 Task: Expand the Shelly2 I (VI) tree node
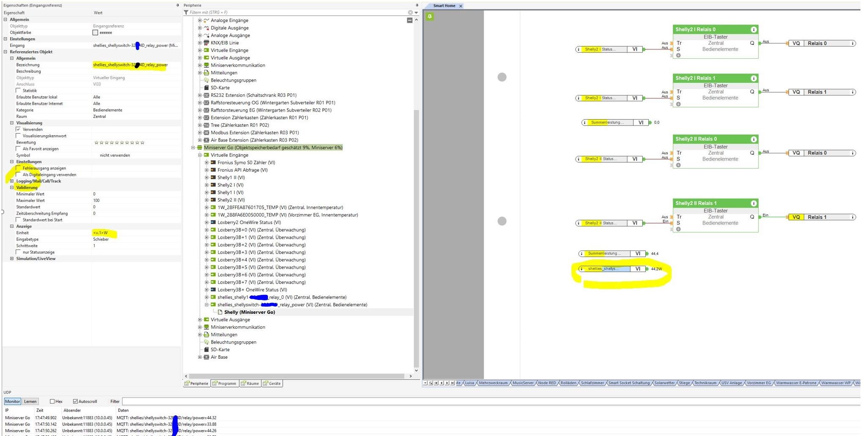[x=207, y=185]
